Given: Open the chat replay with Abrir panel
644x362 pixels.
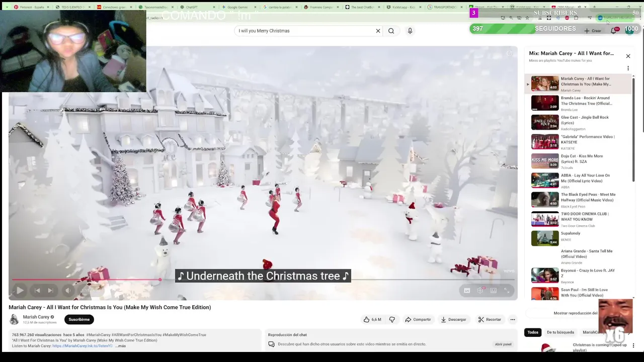Looking at the screenshot, I should coord(503,344).
